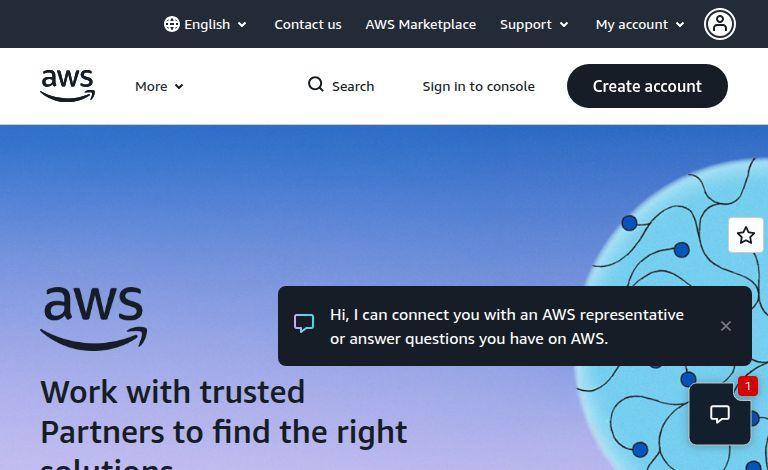Open the Contact us page
Viewport: 768px width, 470px height.
point(308,24)
